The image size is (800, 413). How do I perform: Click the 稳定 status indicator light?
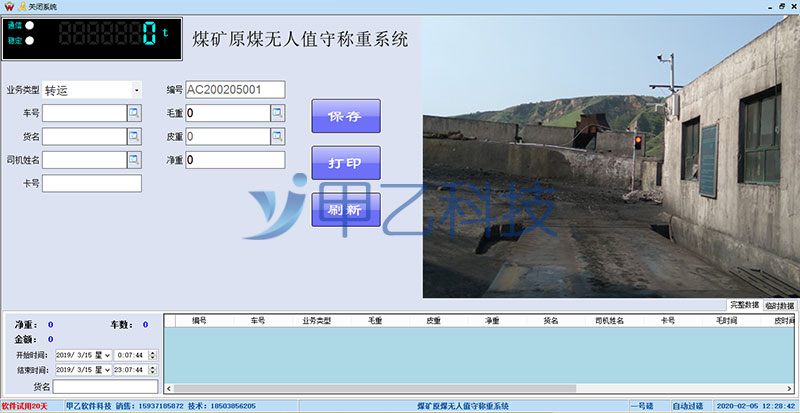pos(29,40)
